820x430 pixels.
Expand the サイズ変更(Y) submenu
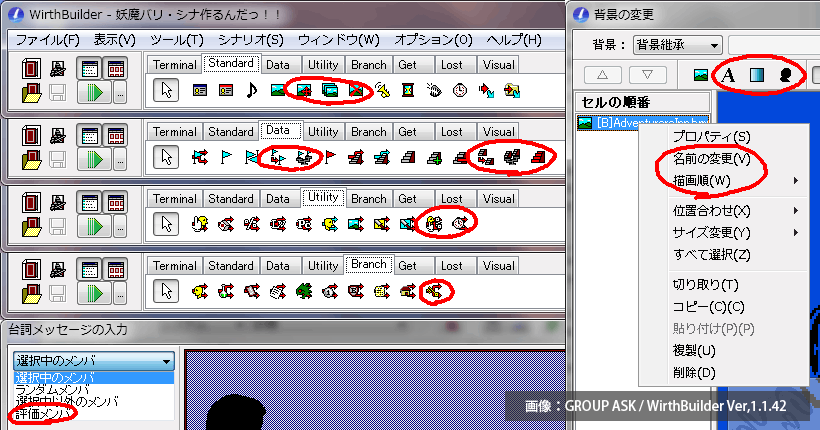click(x=712, y=232)
